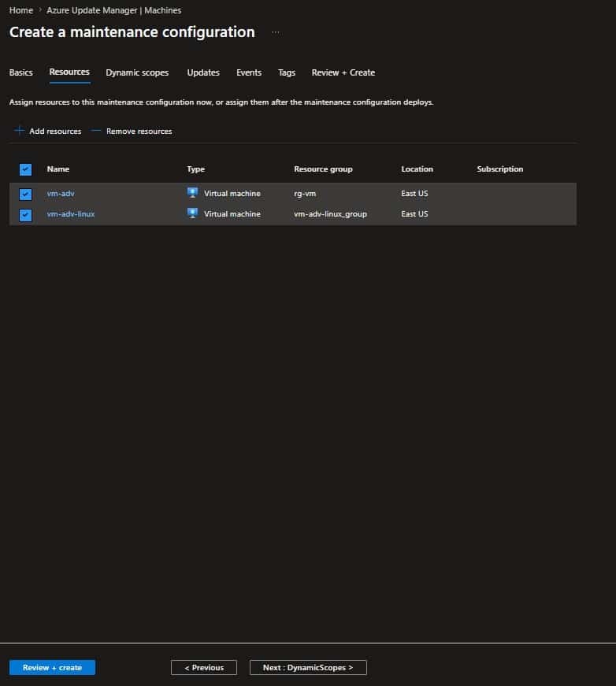
Task: Open the Review + Create tab
Action: click(x=343, y=72)
